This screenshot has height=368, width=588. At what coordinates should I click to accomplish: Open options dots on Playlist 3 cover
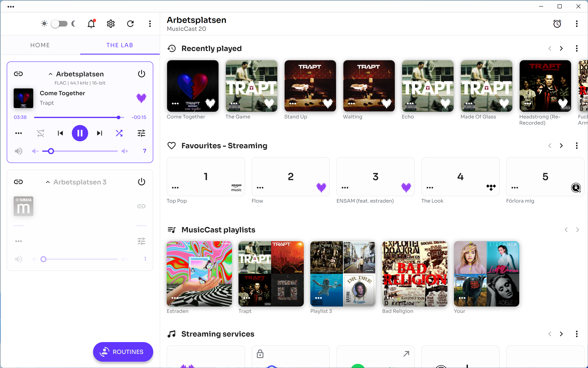pyautogui.click(x=318, y=298)
